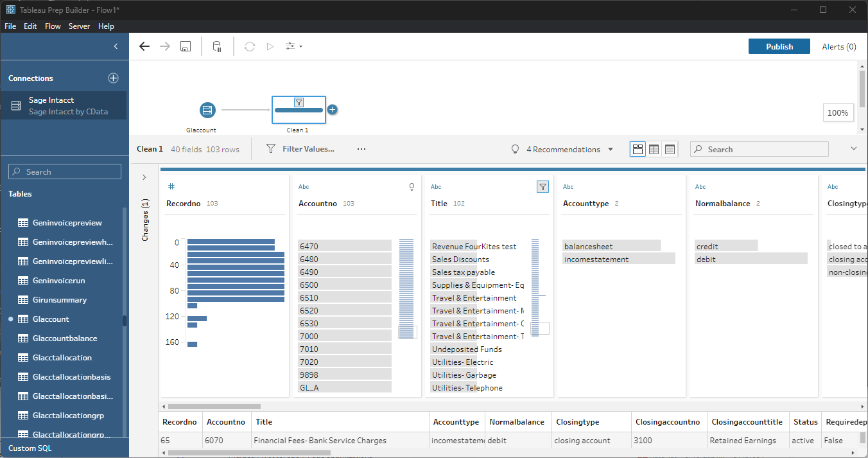Click the run flow play icon
The image size is (868, 458).
pos(270,46)
